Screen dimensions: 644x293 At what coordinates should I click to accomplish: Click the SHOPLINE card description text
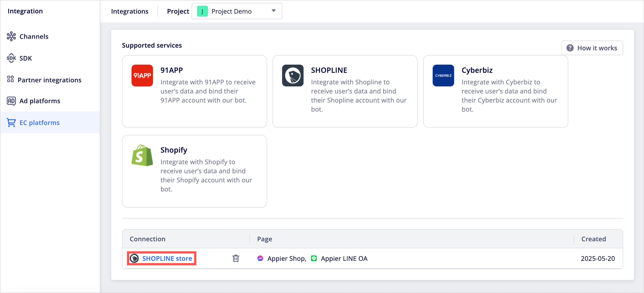[x=359, y=95]
